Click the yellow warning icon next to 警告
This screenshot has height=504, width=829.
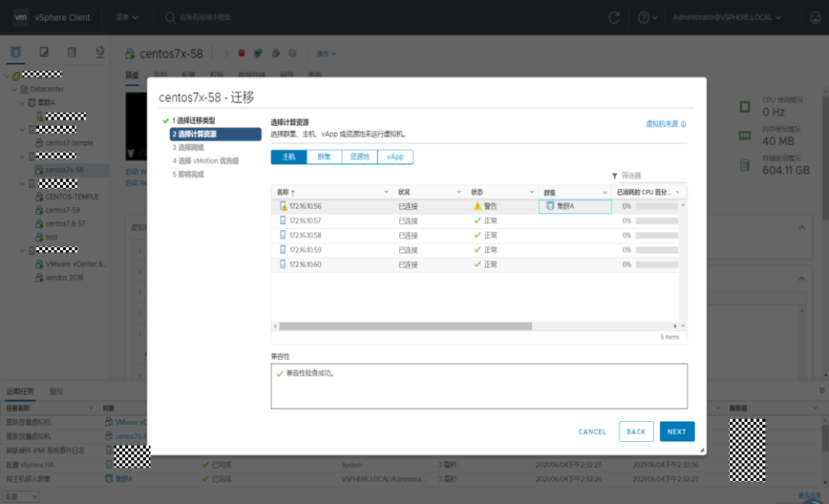477,206
